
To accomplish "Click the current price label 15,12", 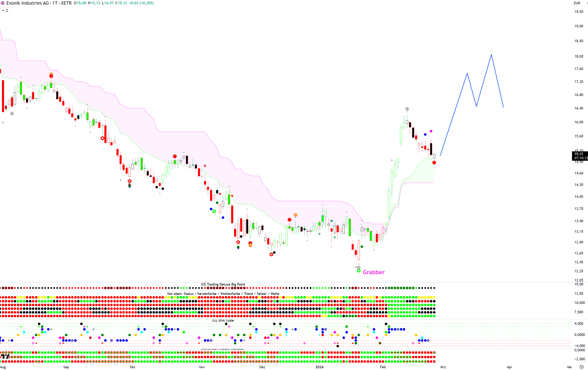I will click(579, 154).
